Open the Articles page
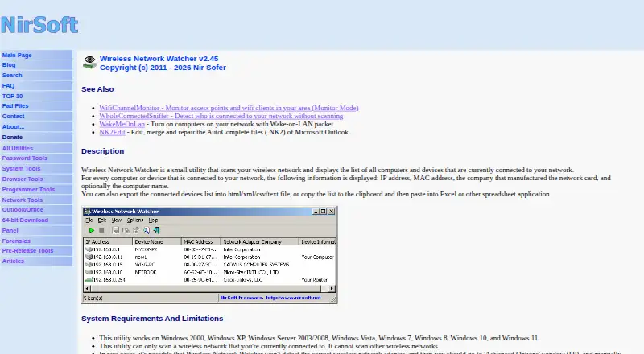This screenshot has height=354, width=644. click(13, 261)
